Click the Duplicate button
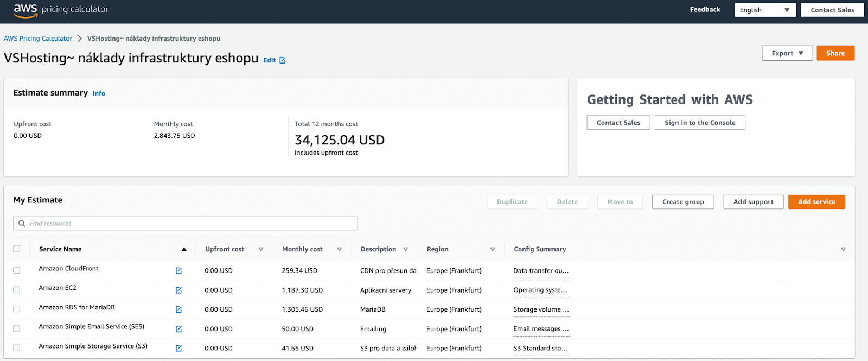This screenshot has height=361, width=868. click(512, 202)
